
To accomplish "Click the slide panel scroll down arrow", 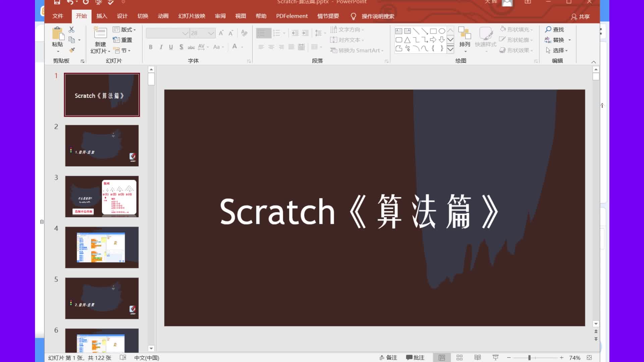I will pos(151,348).
